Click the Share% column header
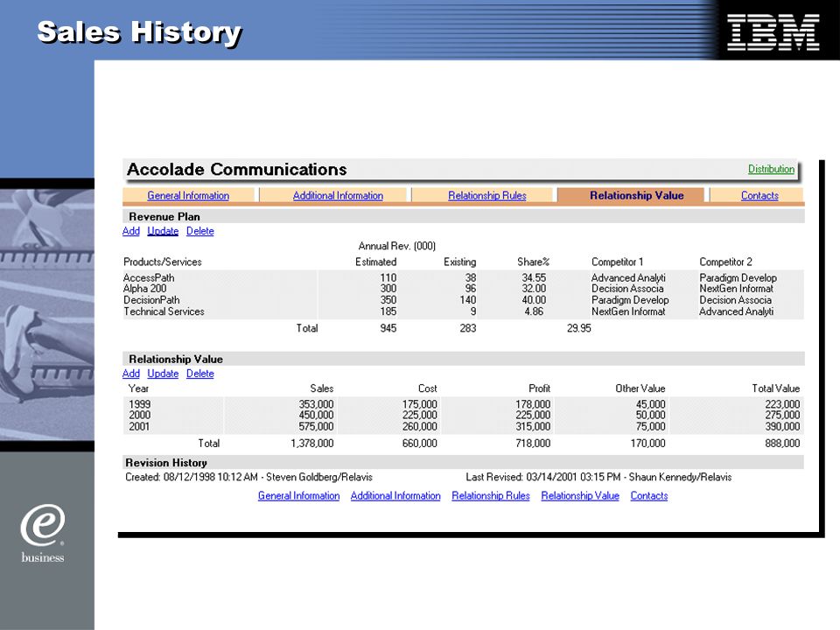This screenshot has width=840, height=630. (533, 262)
